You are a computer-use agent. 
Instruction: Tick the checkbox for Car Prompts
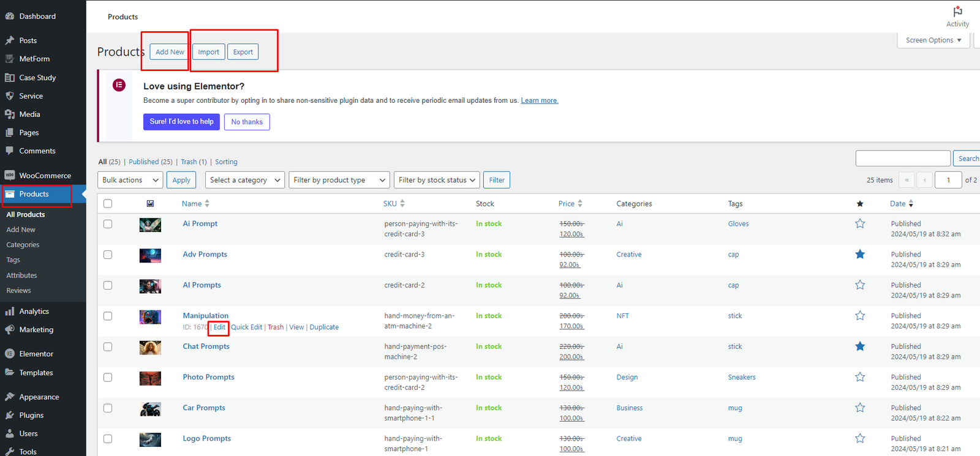(x=108, y=408)
